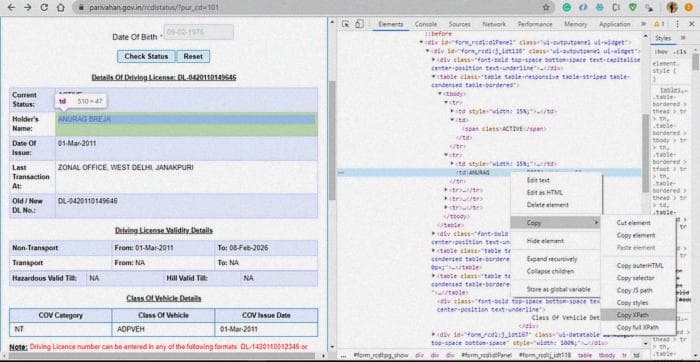
Task: Select #form_rcdl:pg_show breadcrumb
Action: point(381,355)
